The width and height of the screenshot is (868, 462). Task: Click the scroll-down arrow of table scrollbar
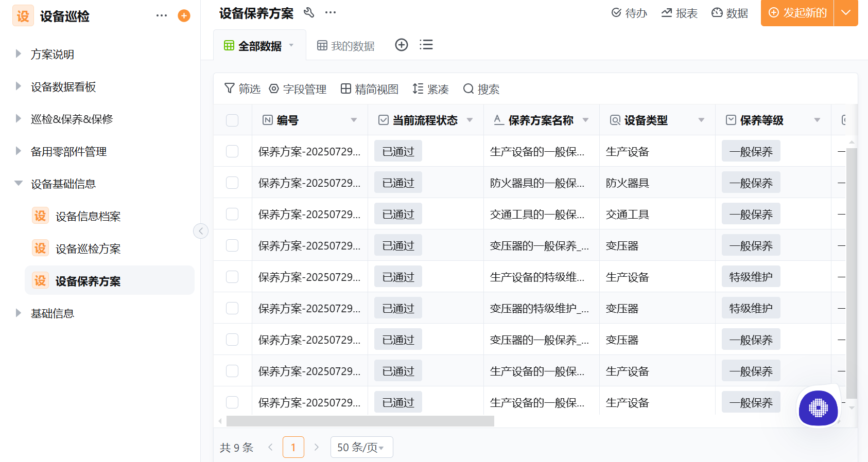click(x=852, y=408)
